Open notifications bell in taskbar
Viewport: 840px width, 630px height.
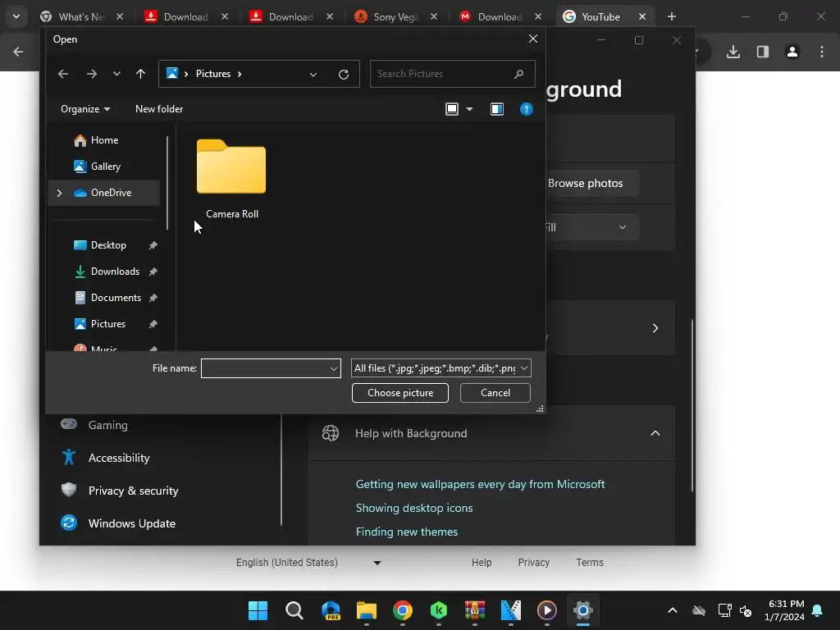tap(818, 610)
